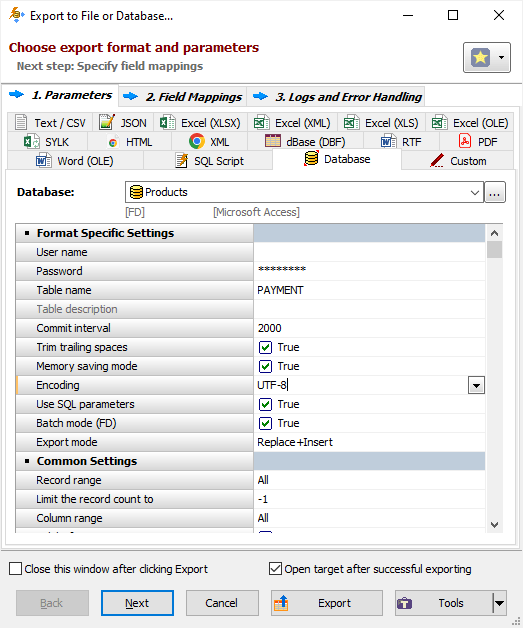Open the Encoding dropdown arrow
This screenshot has height=628, width=523.
pos(476,385)
